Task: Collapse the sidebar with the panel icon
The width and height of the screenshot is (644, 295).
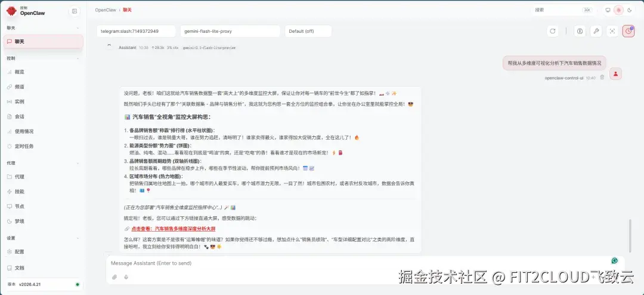Action: click(75, 11)
